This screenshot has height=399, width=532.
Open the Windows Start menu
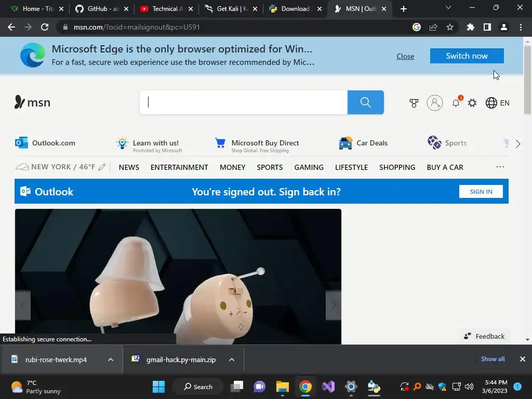(x=158, y=387)
